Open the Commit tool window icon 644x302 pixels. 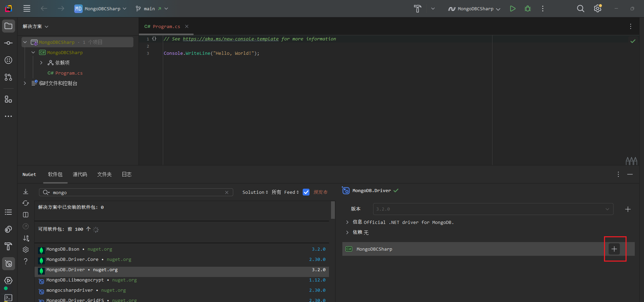9,43
